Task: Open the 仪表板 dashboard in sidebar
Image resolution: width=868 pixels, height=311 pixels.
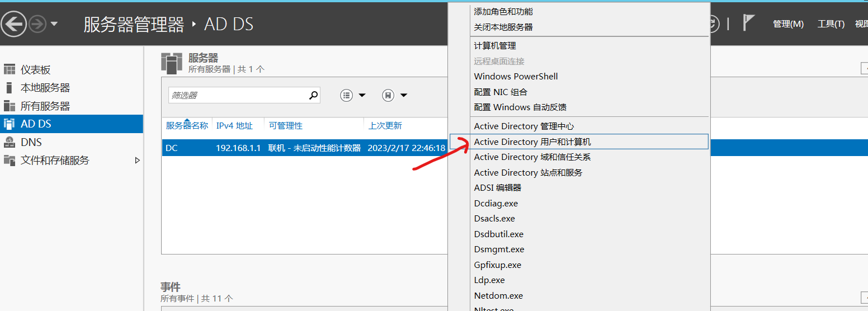Action: [x=36, y=70]
